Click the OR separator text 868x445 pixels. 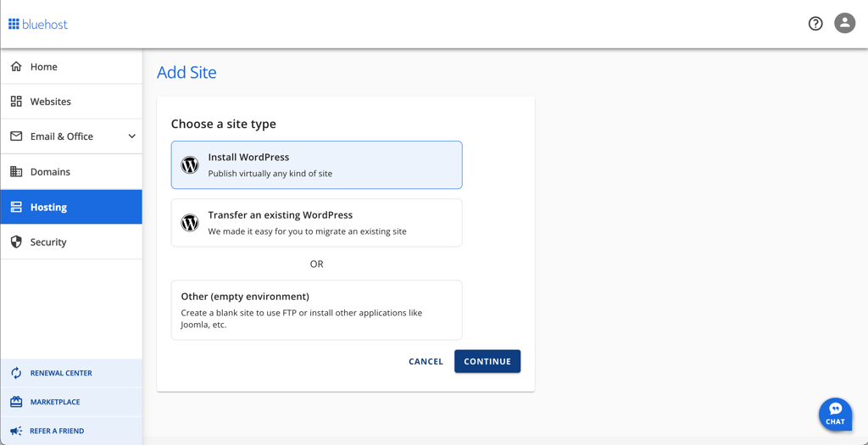317,264
